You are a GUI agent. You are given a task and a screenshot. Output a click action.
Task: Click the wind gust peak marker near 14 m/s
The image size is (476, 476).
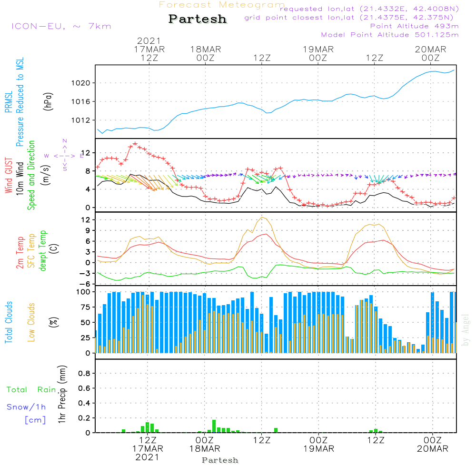135,144
